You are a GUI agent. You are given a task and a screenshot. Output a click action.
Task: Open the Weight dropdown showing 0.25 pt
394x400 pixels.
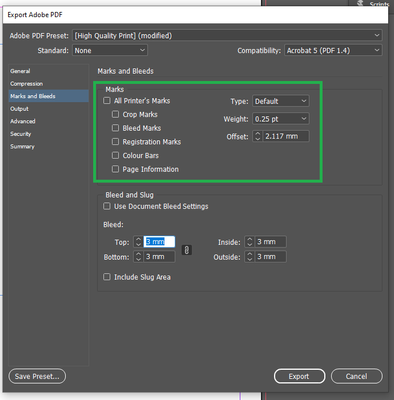(281, 119)
